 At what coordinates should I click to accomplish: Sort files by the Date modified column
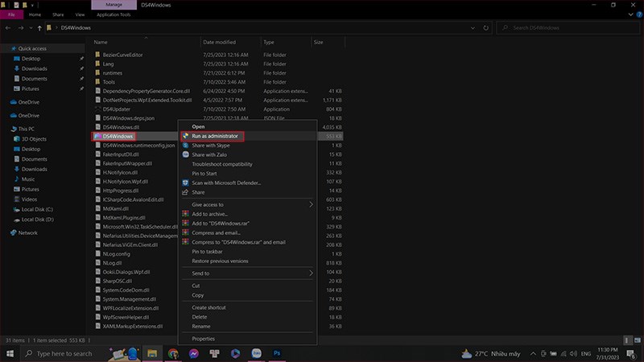(220, 42)
